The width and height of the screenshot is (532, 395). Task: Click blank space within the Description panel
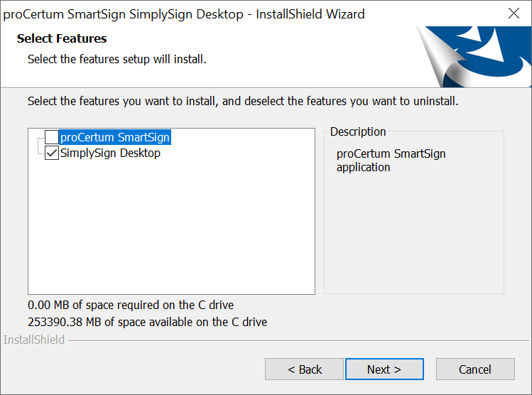tap(414, 234)
